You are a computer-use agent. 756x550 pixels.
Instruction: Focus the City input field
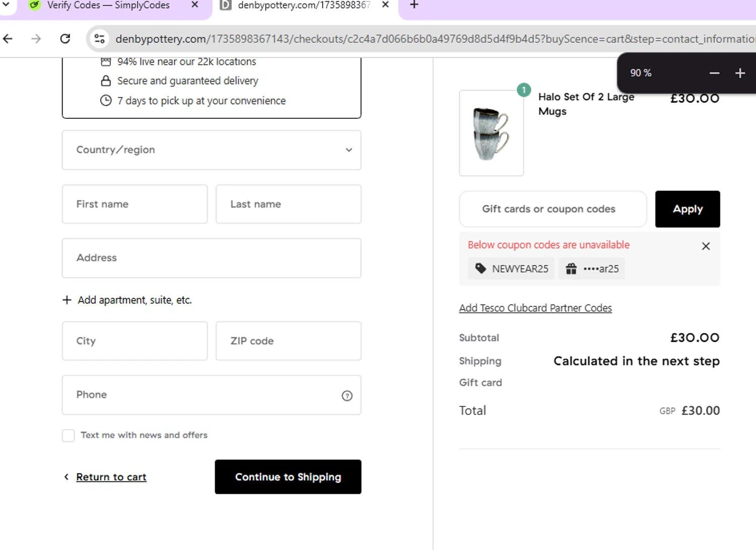pyautogui.click(x=135, y=341)
